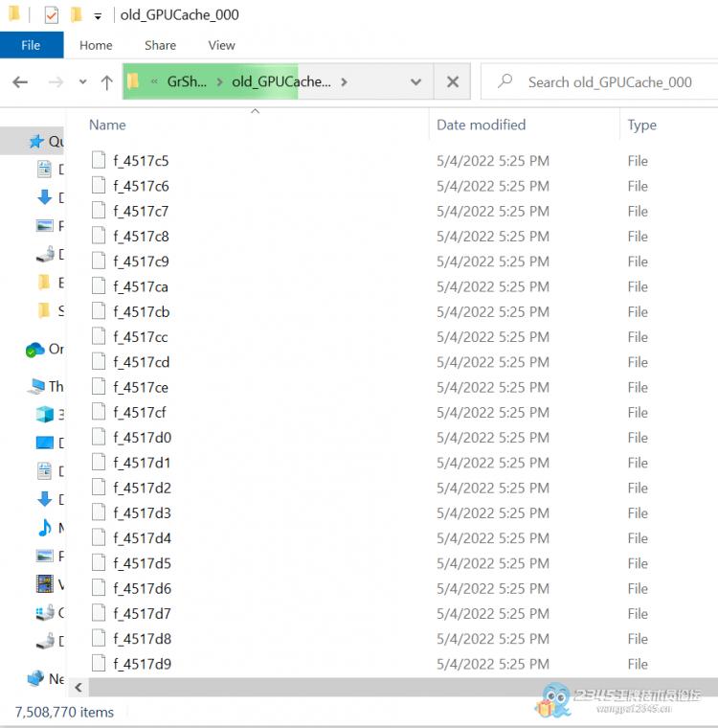Screen dimensions: 718x728
Task: Open address bar previous locations dropdown
Action: pos(415,82)
